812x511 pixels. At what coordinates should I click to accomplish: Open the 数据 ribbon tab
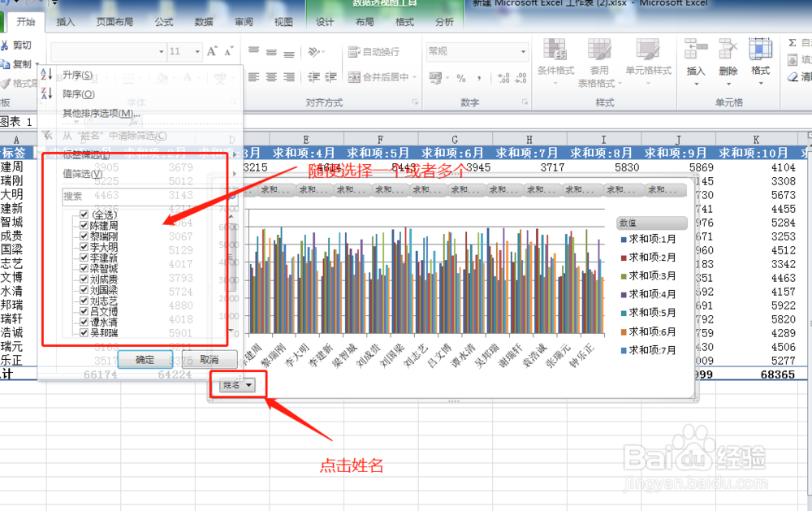[204, 22]
